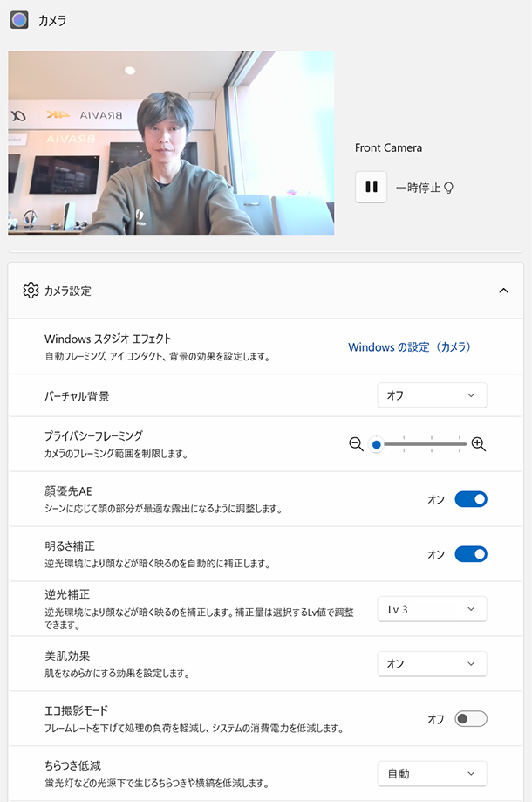Click the camera app icon in header
The width and height of the screenshot is (532, 802).
(x=19, y=20)
